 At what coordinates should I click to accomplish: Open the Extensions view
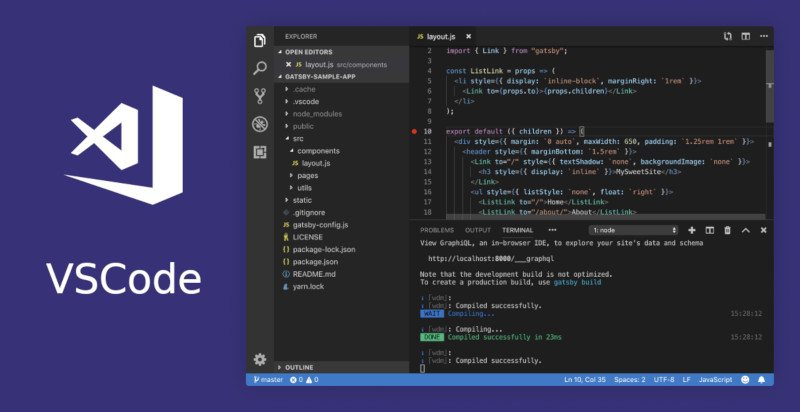[x=260, y=152]
